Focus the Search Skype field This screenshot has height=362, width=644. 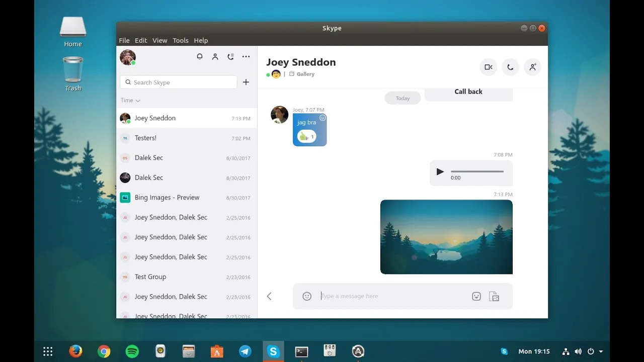[179, 82]
